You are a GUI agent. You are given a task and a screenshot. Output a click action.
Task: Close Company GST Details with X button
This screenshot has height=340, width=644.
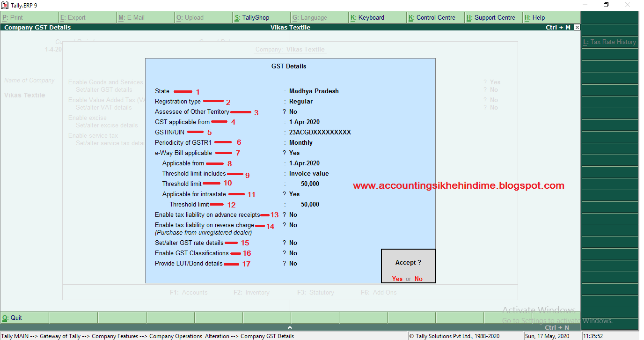[x=577, y=27]
